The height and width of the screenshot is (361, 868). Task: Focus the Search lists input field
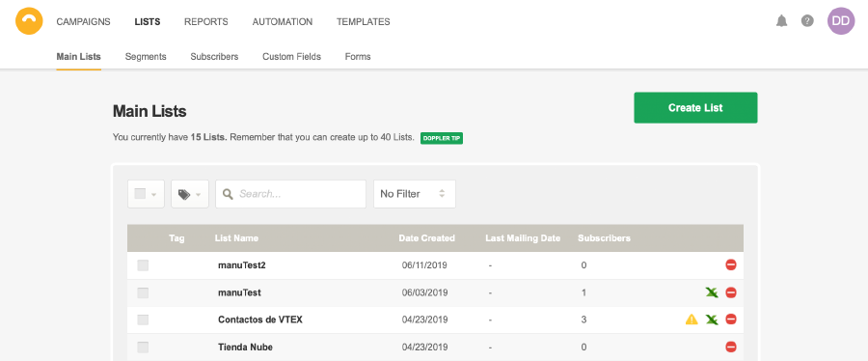[290, 194]
